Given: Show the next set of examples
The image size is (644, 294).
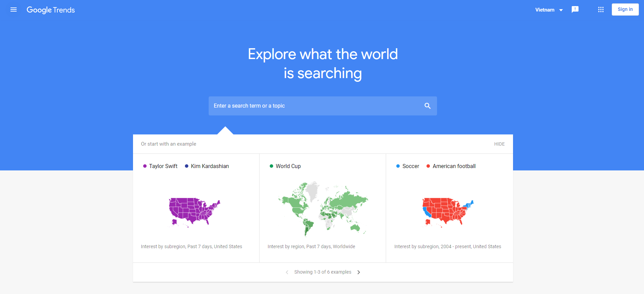Looking at the screenshot, I should point(359,272).
